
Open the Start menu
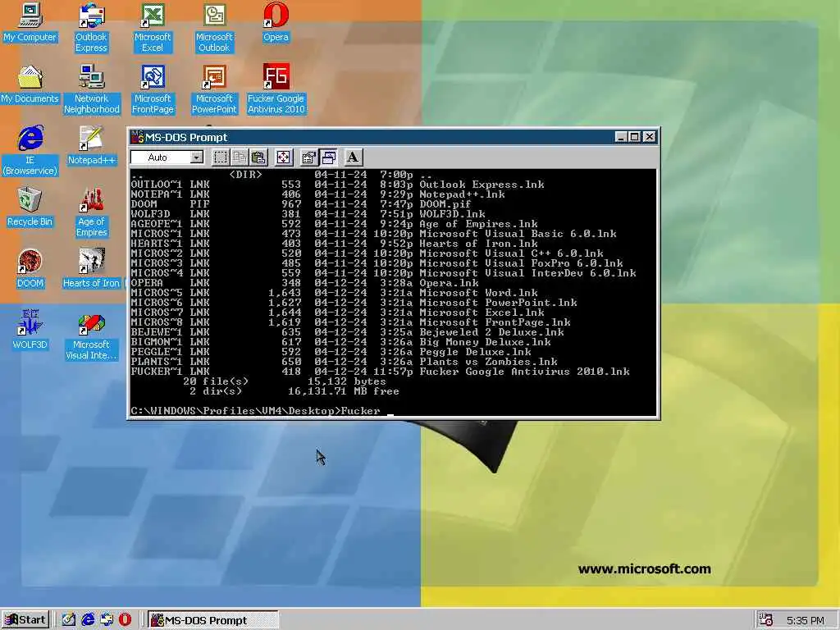click(25, 620)
